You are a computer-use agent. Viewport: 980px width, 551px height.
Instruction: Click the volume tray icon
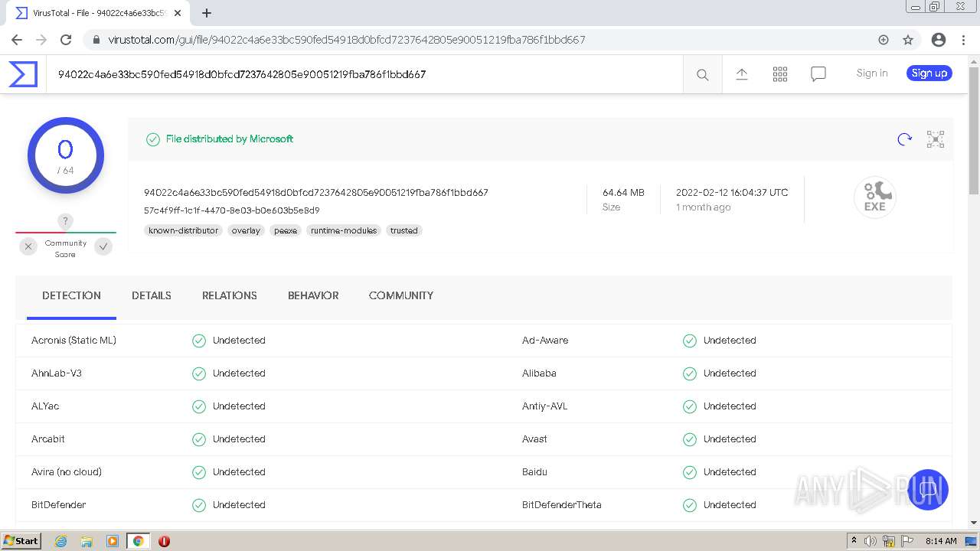pos(871,541)
